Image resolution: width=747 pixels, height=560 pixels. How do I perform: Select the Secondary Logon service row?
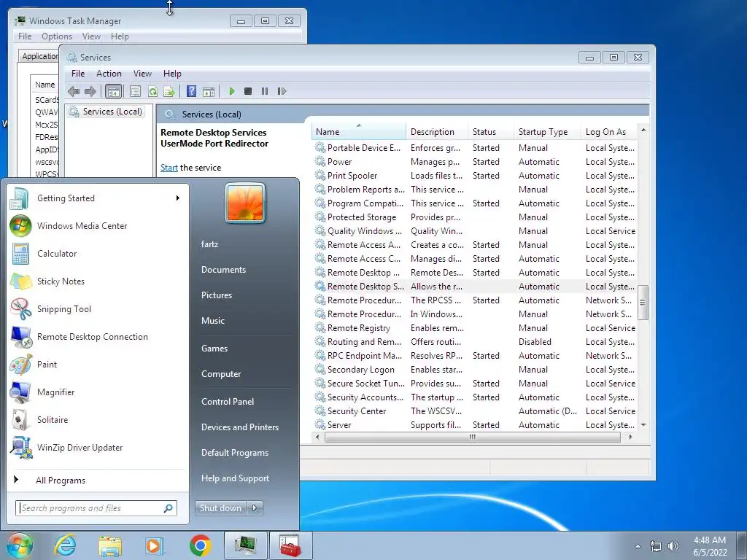pos(474,370)
